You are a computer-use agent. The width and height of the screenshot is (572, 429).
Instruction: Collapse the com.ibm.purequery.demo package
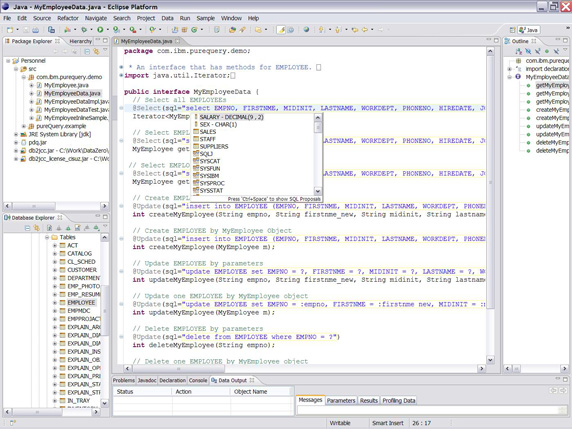tap(23, 77)
